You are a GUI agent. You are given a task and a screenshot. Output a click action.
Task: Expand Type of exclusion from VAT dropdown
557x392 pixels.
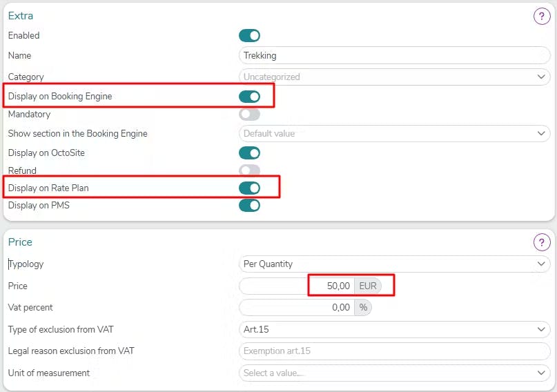(x=394, y=329)
